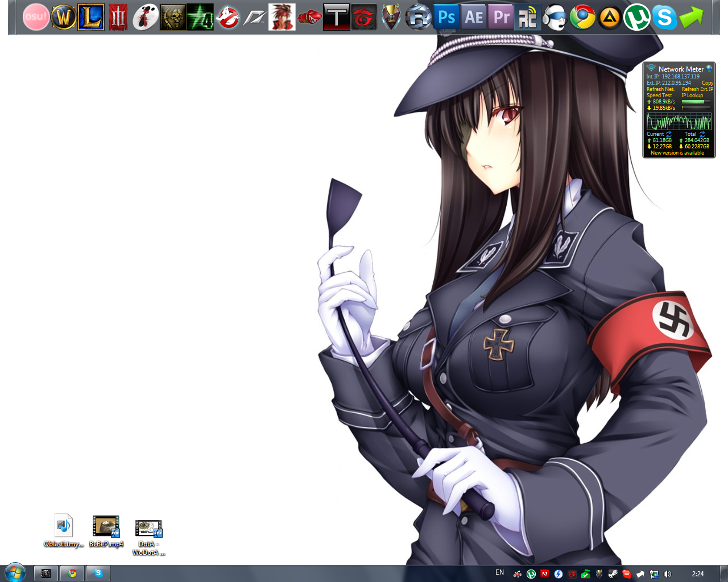
Task: Open Steam icon in system tray
Action: 613,574
